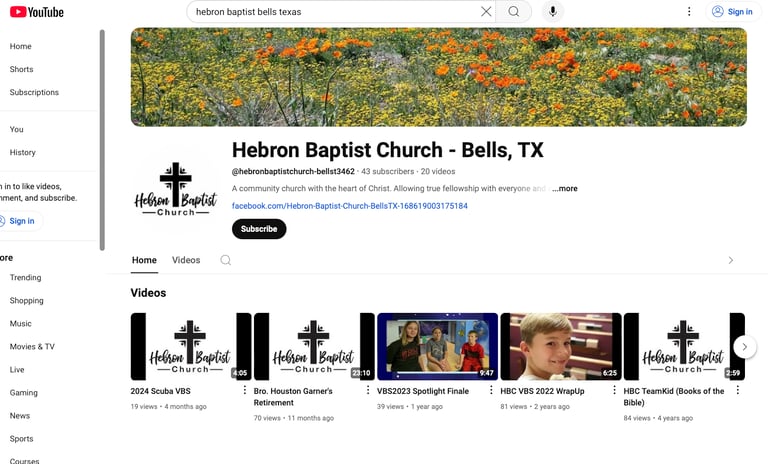Screen dimensions: 768x464
Task: Click the magnifying glass search button
Action: tap(513, 11)
